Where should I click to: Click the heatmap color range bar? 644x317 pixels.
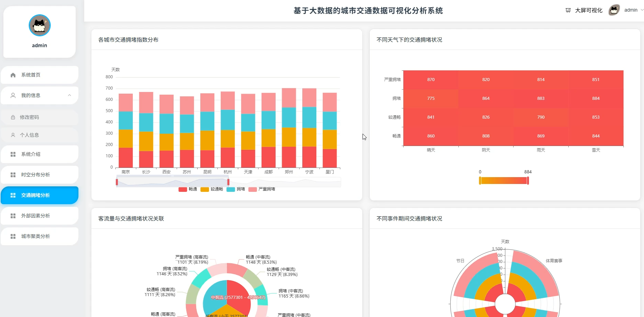click(x=504, y=181)
